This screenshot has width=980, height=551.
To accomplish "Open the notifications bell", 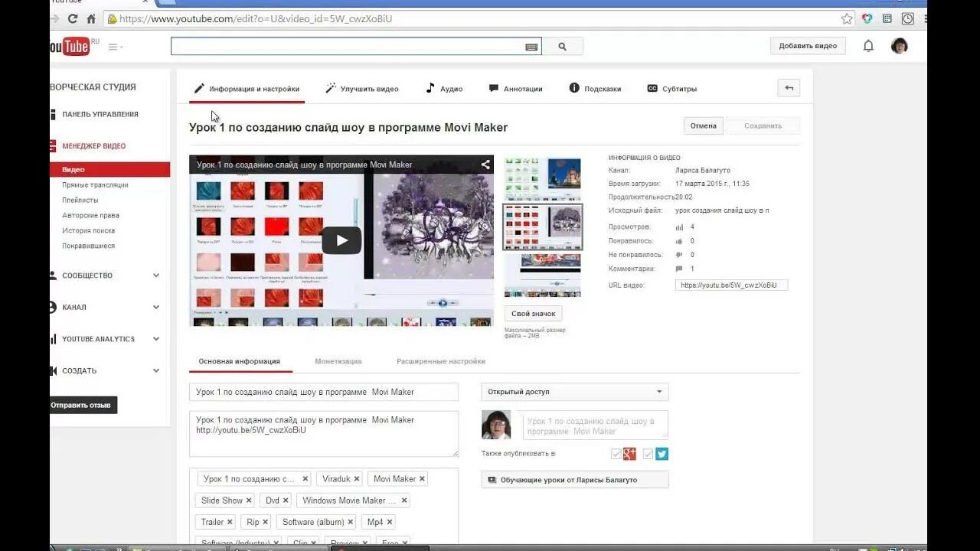I will tap(868, 46).
